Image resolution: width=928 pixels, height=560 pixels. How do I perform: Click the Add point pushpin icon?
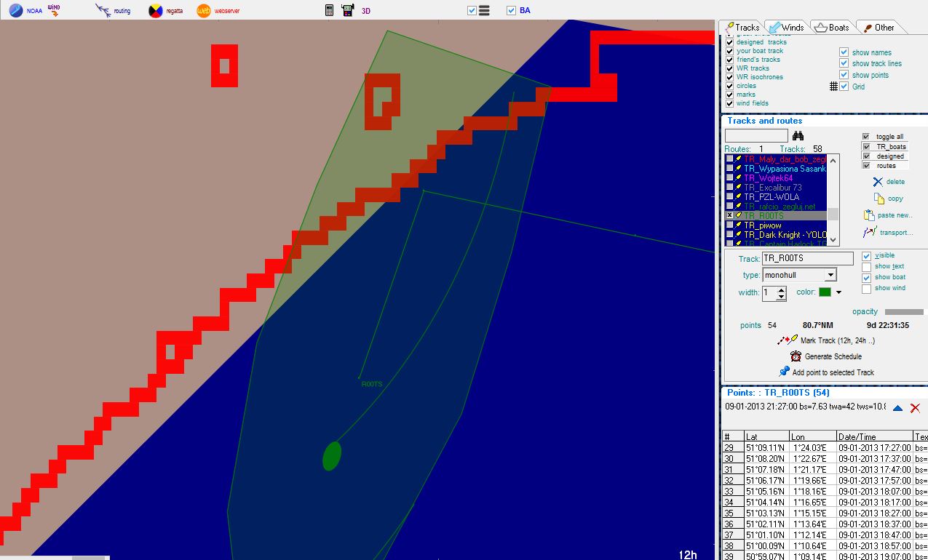point(785,372)
